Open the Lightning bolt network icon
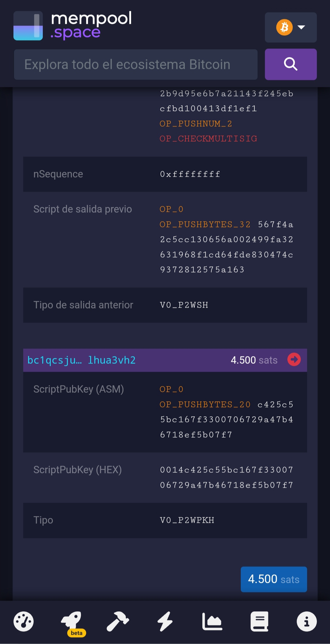 pos(165,621)
